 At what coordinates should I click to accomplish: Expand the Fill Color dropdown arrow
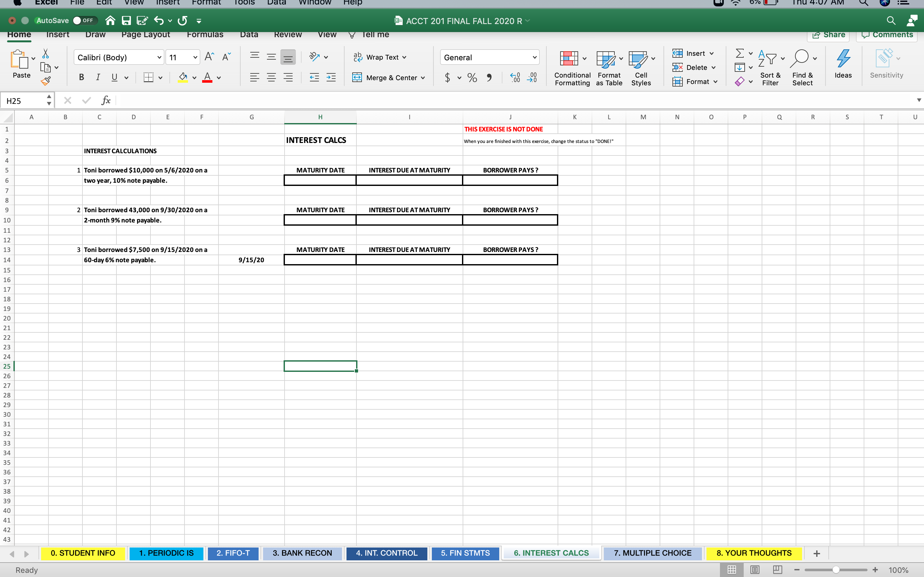coord(194,78)
